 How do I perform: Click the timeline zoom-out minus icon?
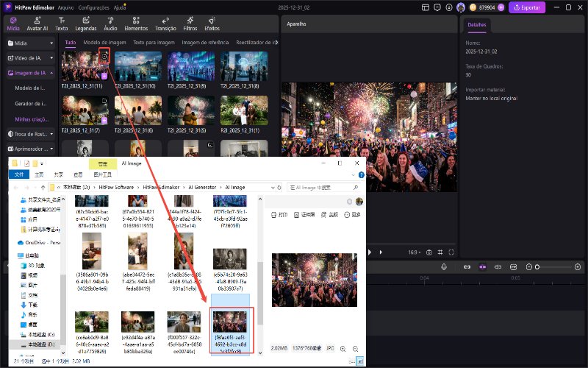pyautogui.click(x=529, y=267)
